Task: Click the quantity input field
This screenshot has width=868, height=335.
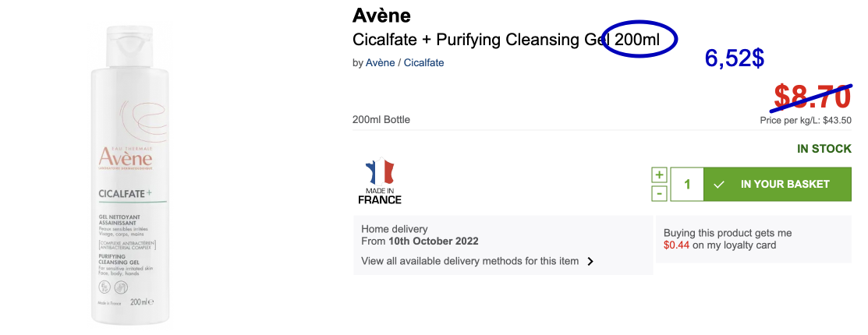Action: (x=687, y=185)
